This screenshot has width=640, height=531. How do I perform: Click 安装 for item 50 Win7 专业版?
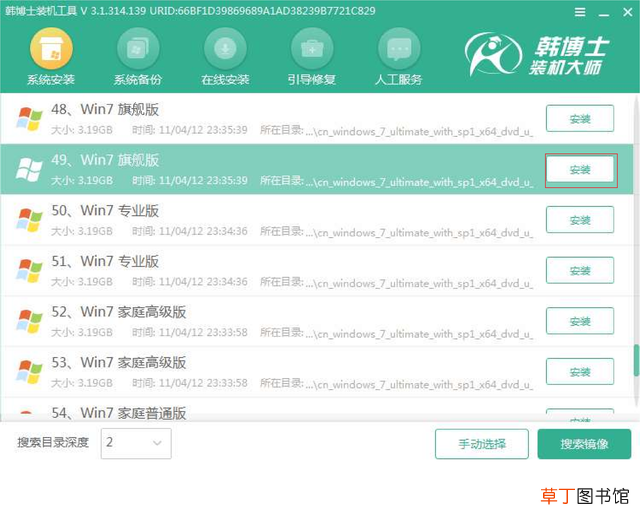coord(580,220)
